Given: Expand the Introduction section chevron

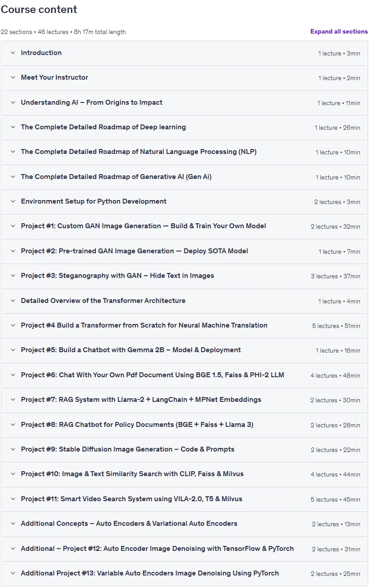Looking at the screenshot, I should click(x=13, y=53).
